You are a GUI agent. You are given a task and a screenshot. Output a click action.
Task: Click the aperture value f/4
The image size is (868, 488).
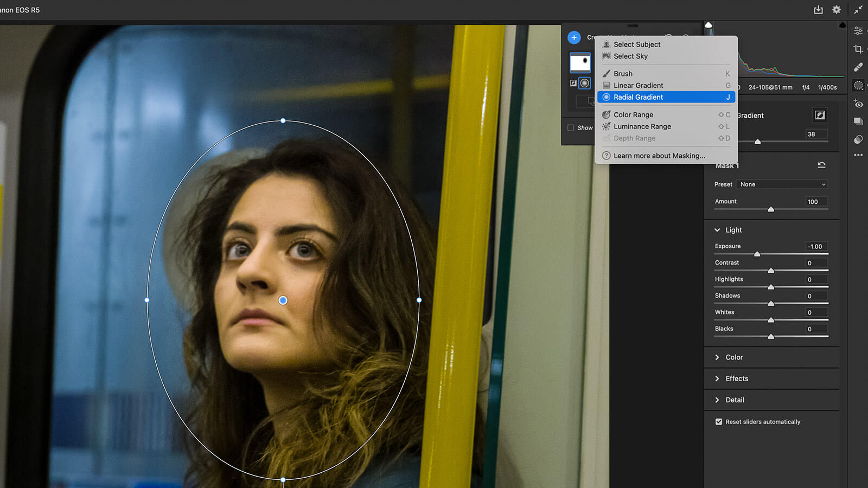pyautogui.click(x=806, y=87)
